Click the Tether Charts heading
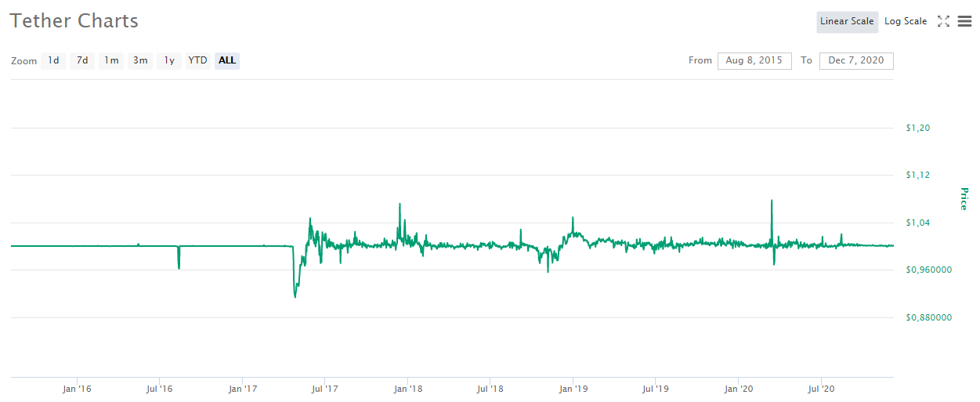 click(74, 21)
